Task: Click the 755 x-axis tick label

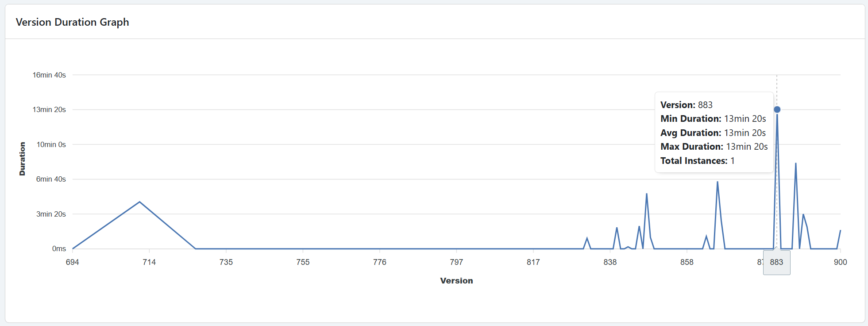Action: click(303, 262)
